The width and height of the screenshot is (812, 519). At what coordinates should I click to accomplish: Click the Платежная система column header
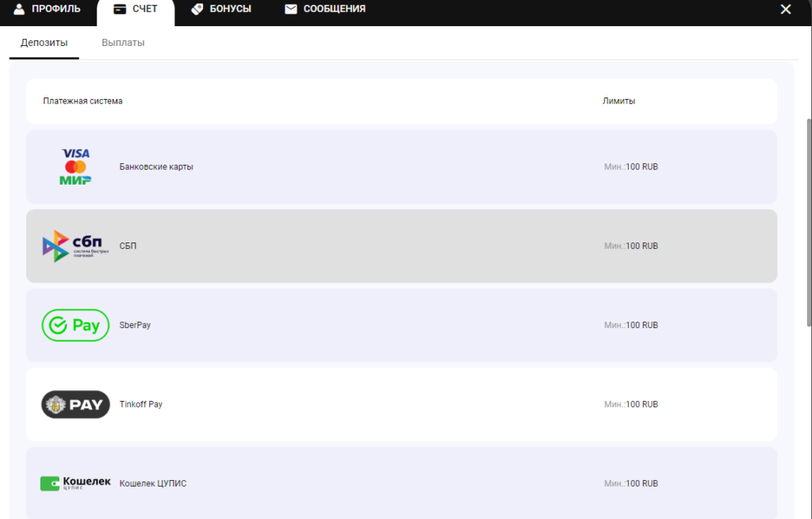[x=82, y=101]
